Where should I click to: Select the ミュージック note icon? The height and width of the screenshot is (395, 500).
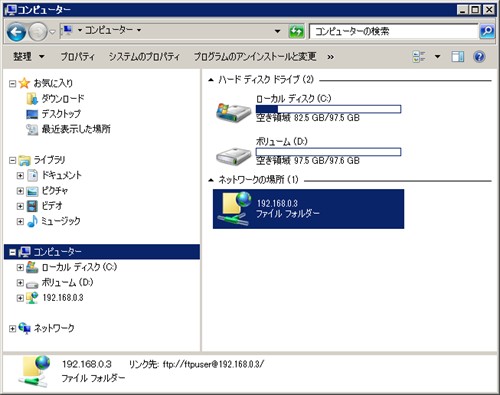[32, 221]
